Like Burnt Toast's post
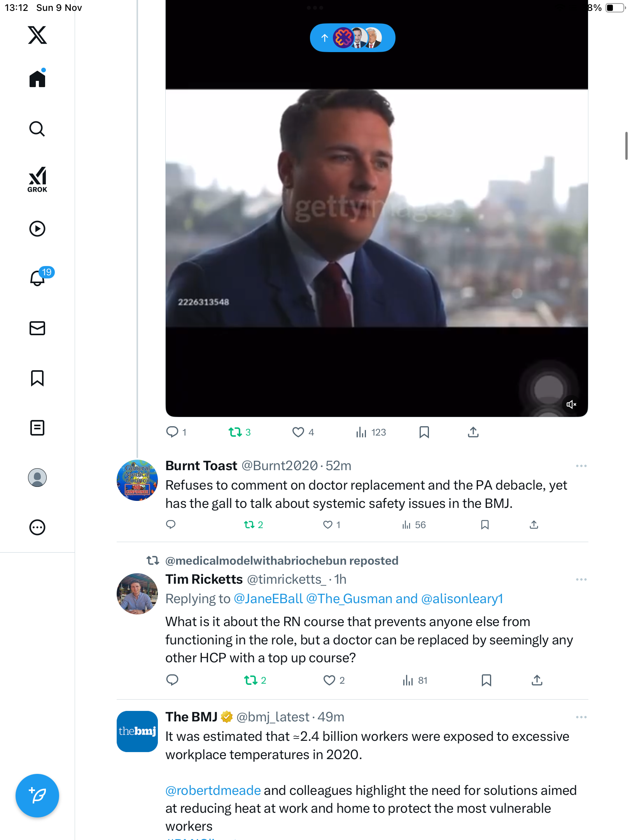 (328, 525)
